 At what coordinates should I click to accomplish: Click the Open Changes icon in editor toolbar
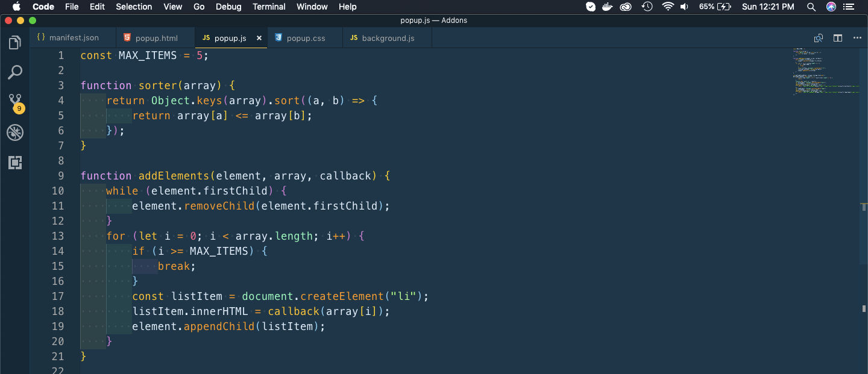819,38
